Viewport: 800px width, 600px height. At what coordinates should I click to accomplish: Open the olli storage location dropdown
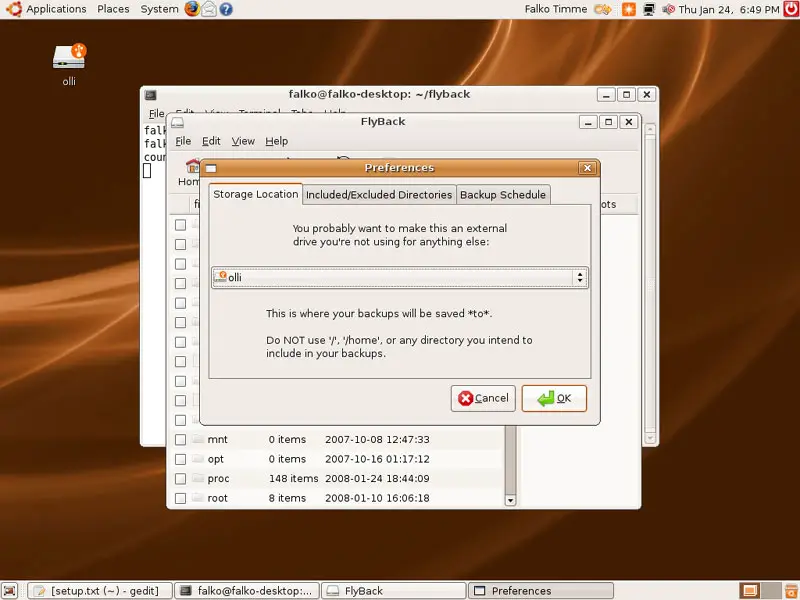(399, 277)
